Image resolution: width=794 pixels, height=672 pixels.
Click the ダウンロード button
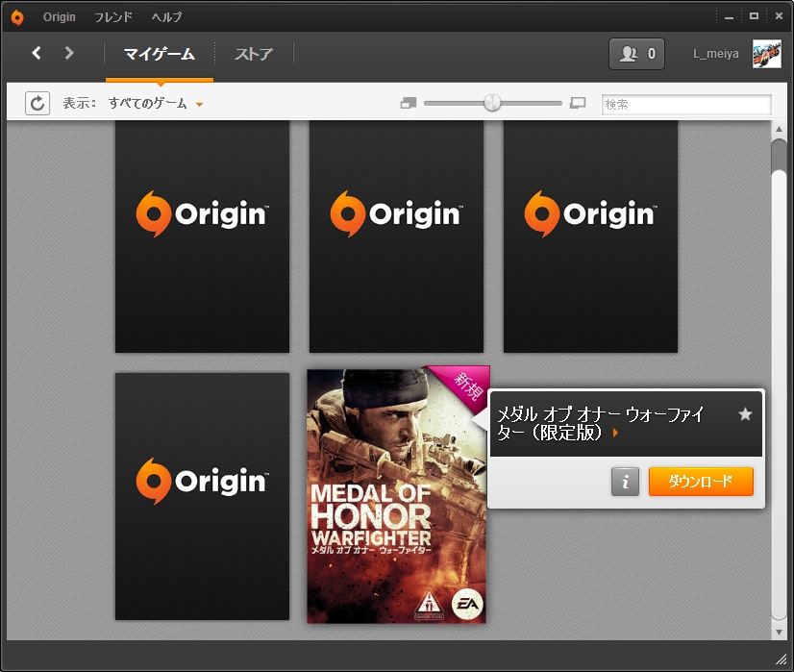(x=701, y=481)
